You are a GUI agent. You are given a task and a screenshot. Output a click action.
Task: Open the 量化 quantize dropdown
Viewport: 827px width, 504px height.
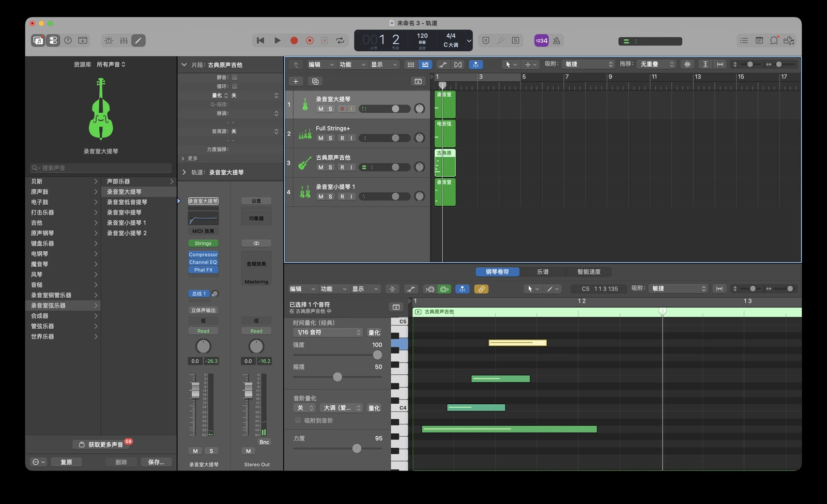pos(255,96)
